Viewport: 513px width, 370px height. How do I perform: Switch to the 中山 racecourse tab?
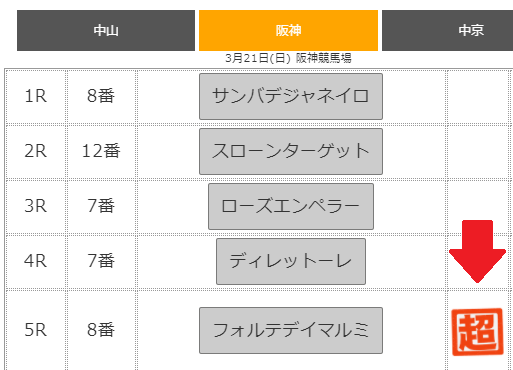pos(106,30)
